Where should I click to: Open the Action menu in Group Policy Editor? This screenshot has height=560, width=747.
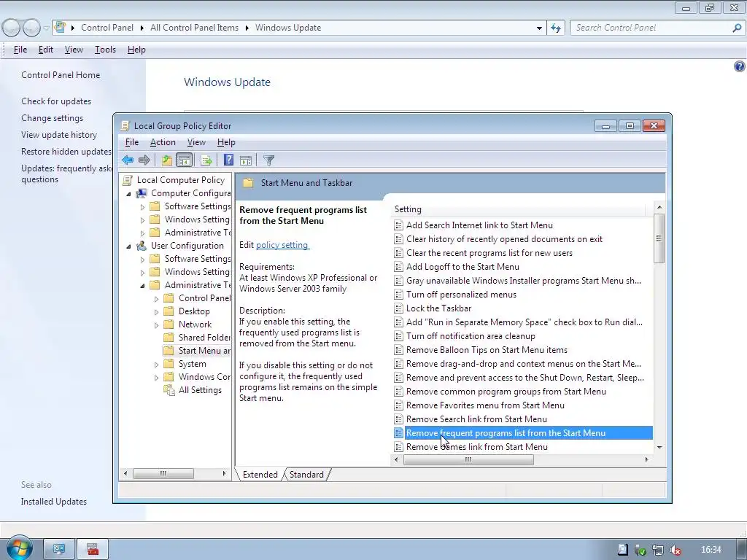(163, 142)
